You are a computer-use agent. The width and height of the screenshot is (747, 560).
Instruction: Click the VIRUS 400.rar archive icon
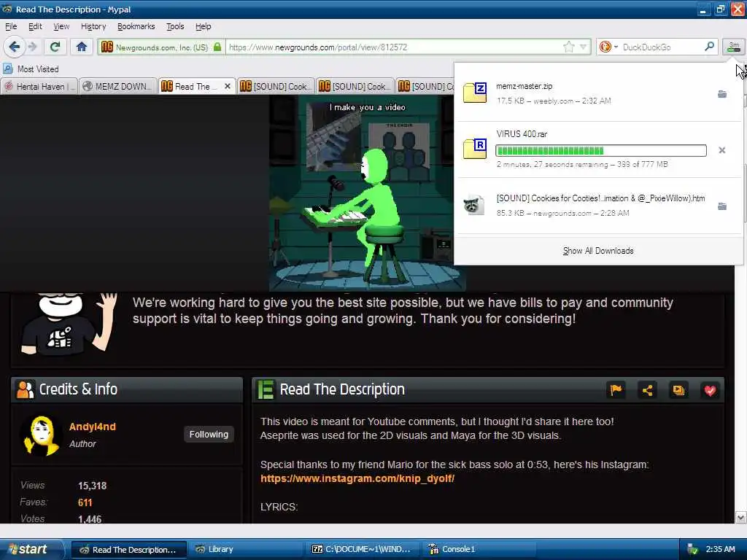(474, 149)
